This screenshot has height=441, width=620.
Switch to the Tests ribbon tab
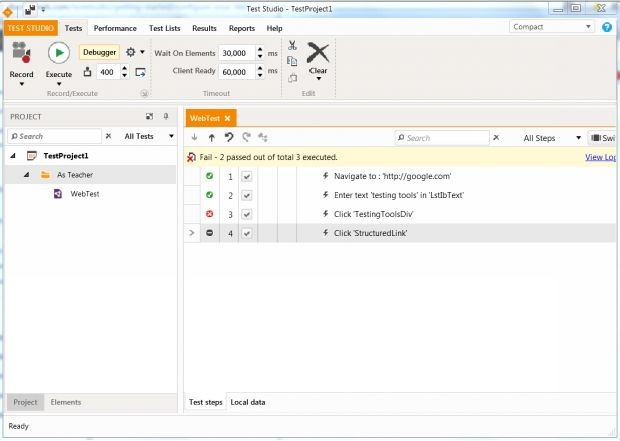click(74, 28)
